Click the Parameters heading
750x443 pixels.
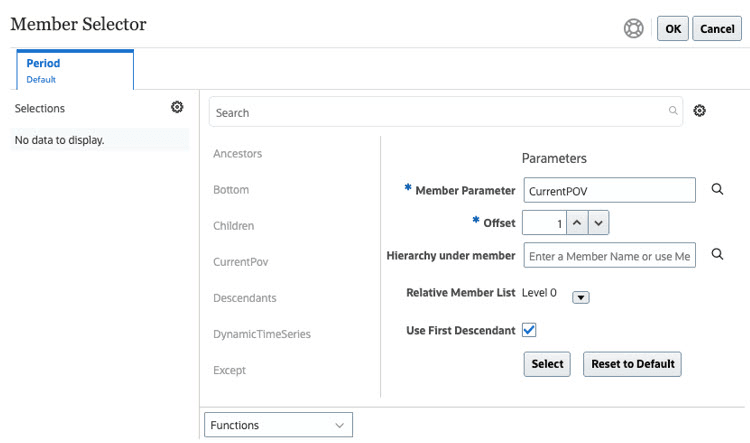coord(554,158)
